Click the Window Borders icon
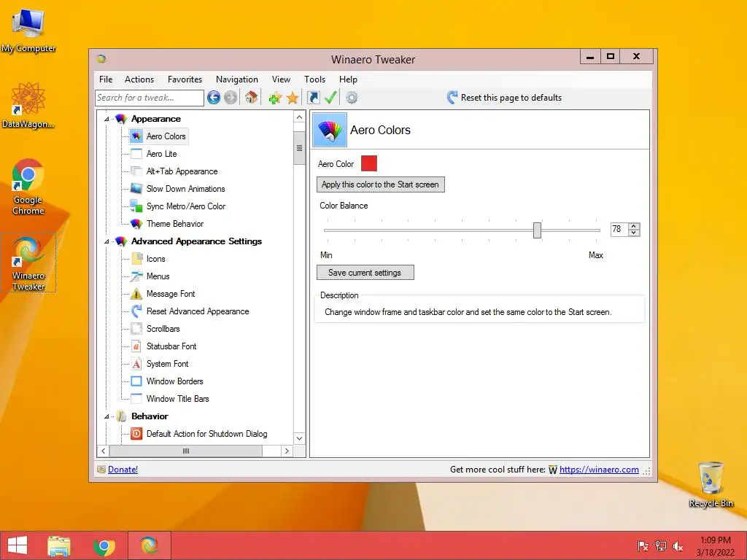The height and width of the screenshot is (560, 747). point(136,381)
